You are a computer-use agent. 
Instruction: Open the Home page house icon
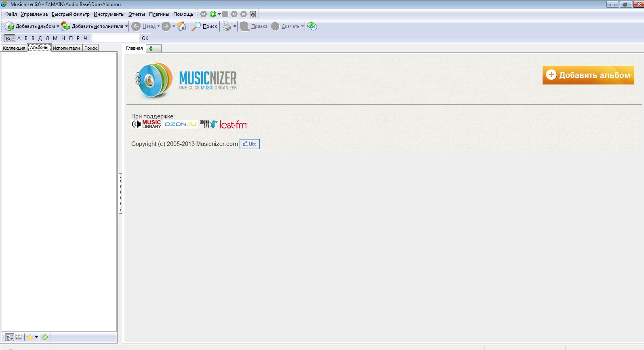182,26
